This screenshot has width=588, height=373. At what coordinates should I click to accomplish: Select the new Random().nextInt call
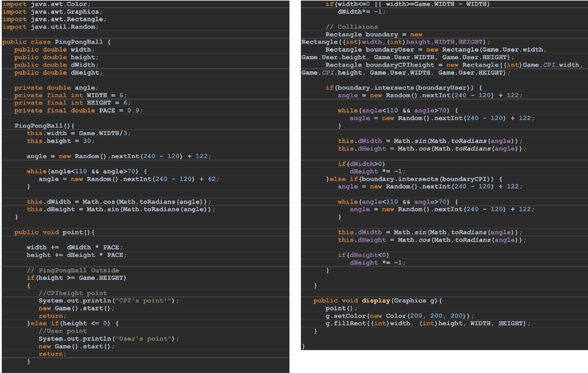coord(92,156)
